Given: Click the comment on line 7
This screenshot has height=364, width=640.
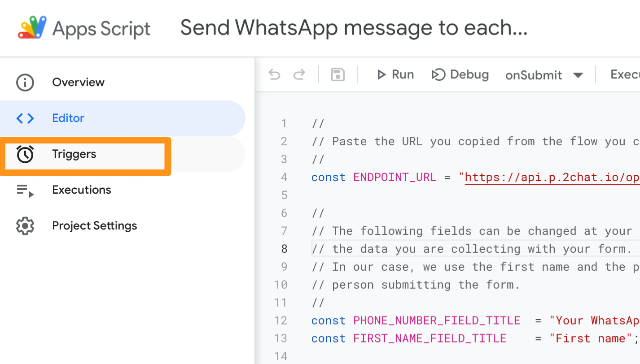Looking at the screenshot, I should pos(472,231).
